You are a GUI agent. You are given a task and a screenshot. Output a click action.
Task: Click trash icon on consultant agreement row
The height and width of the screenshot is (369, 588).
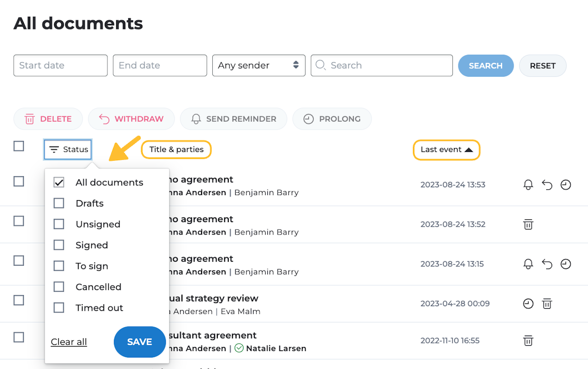click(528, 341)
